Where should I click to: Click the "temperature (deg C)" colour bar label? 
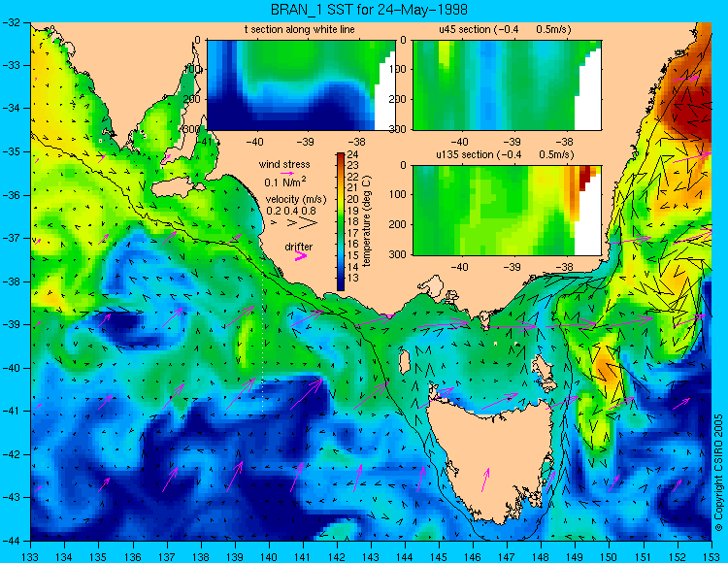coord(367,221)
